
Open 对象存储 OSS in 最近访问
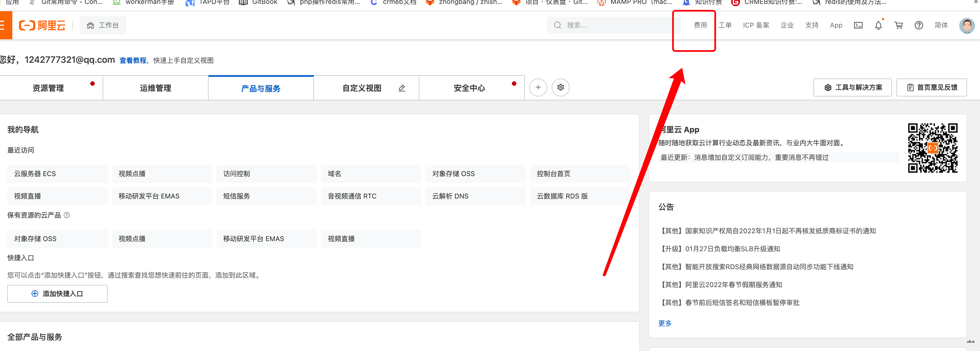coord(475,174)
